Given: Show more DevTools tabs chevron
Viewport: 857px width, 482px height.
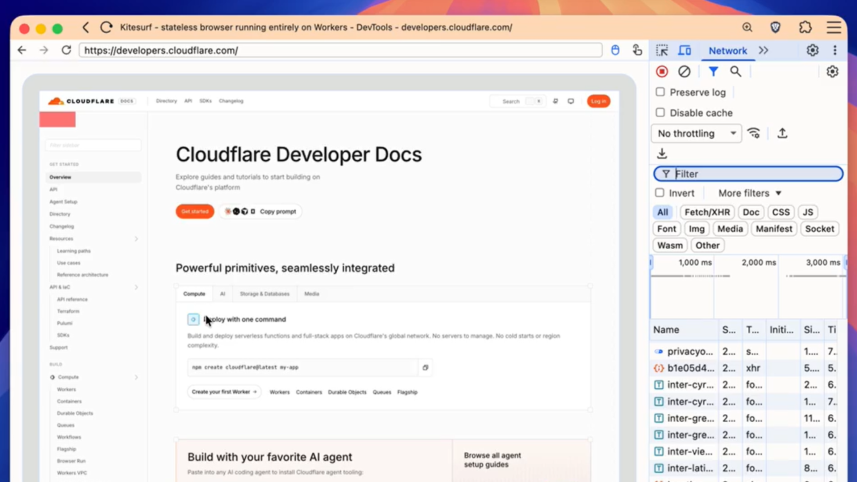Looking at the screenshot, I should point(764,50).
